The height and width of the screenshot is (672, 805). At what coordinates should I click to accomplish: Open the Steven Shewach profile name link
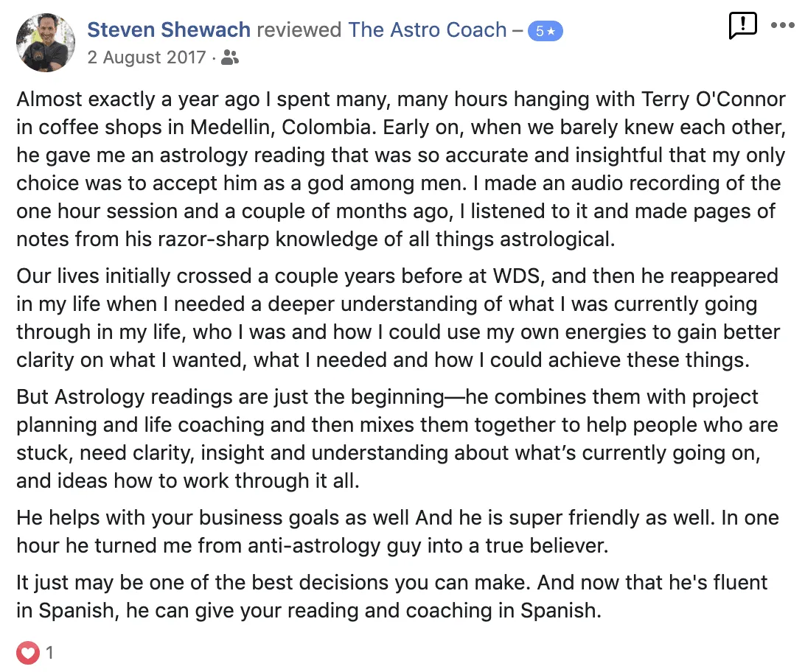tap(169, 30)
